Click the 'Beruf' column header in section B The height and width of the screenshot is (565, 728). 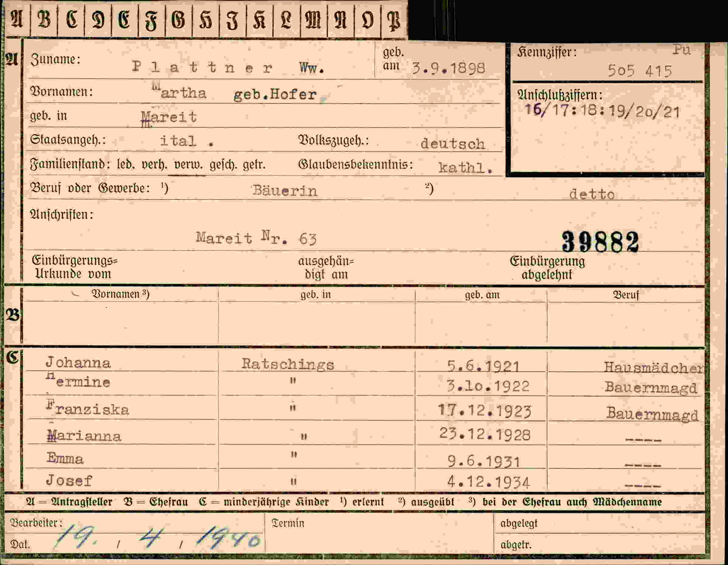[x=626, y=295]
